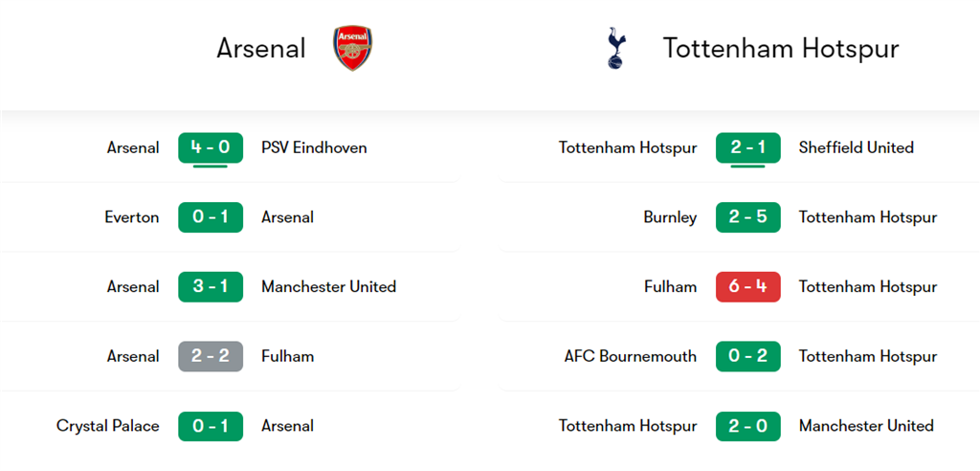Open the PSV Eindhoven team link
The width and height of the screenshot is (980, 471).
point(314,147)
